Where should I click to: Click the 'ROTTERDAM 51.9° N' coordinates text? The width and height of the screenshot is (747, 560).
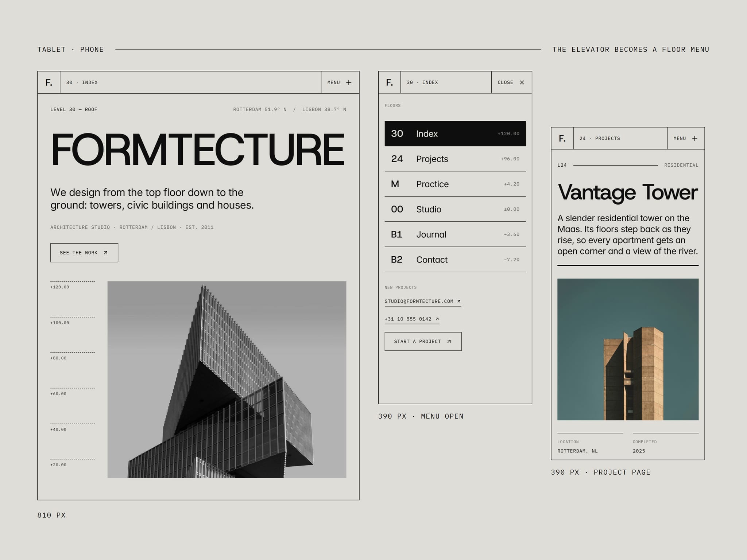tap(260, 110)
